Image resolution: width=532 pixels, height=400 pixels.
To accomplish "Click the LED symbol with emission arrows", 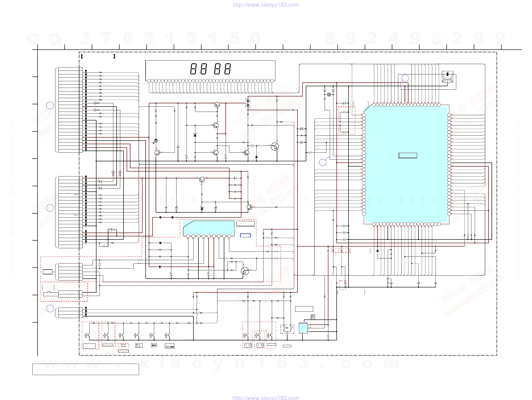I will point(156,141).
